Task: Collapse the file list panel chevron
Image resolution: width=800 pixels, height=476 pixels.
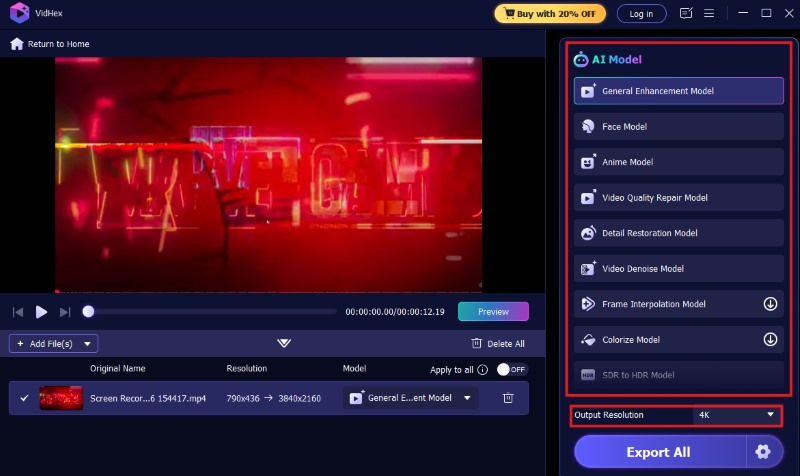Action: [x=284, y=343]
